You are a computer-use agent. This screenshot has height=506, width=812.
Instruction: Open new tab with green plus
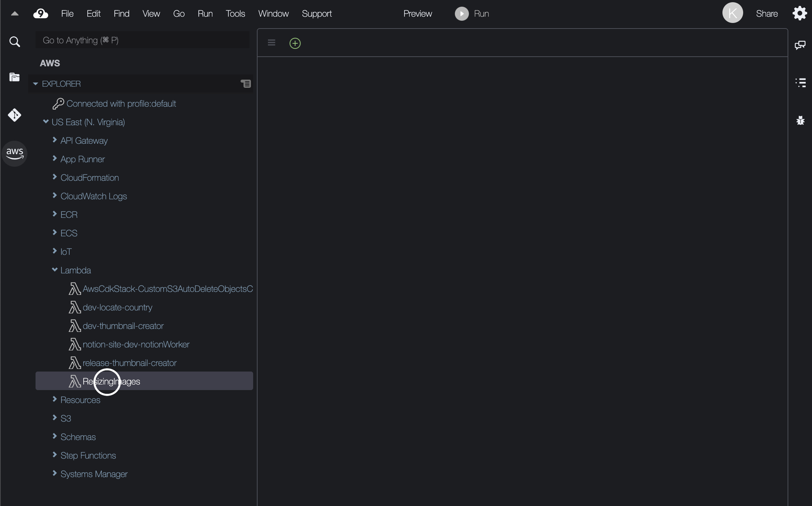(x=295, y=43)
